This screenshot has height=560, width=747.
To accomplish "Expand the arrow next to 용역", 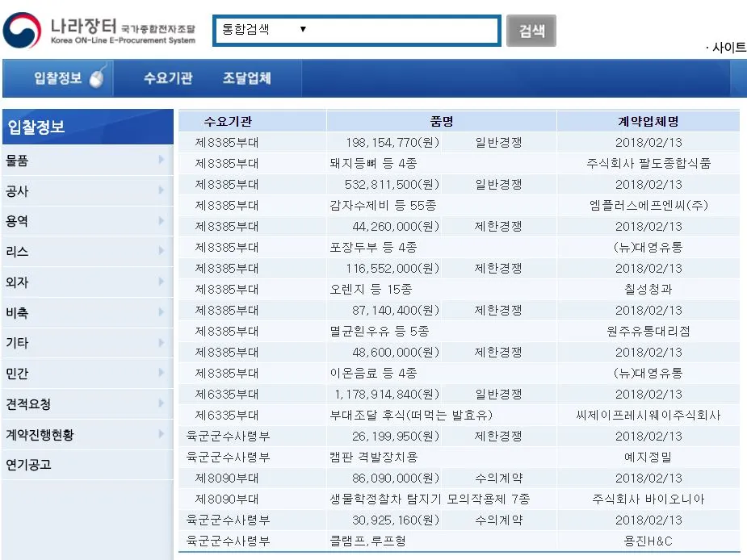I will point(161,220).
